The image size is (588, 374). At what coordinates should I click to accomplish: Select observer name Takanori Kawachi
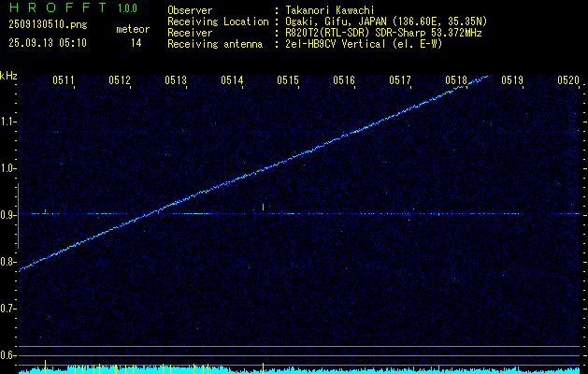(330, 10)
